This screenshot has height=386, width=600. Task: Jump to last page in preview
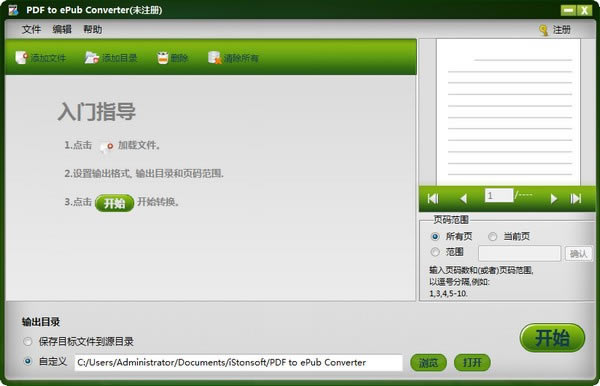pyautogui.click(x=576, y=199)
